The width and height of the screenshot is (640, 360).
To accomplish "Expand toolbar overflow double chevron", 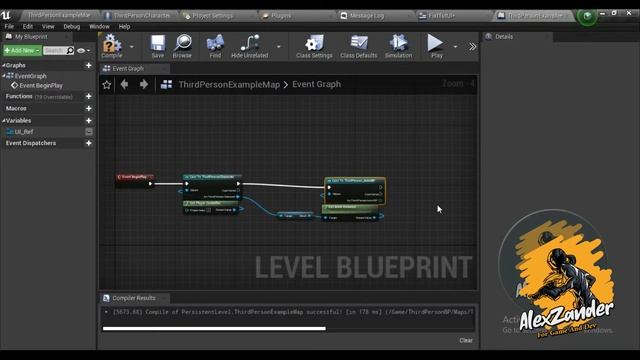I will [472, 47].
